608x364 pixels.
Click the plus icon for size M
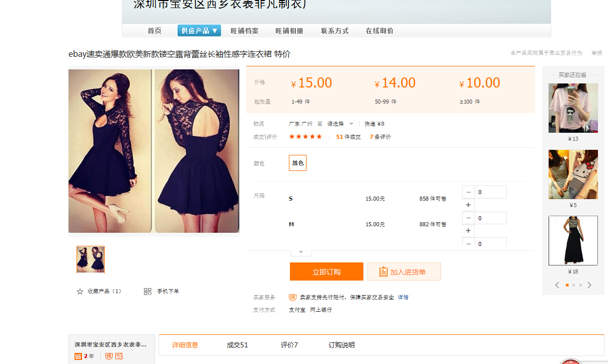(x=468, y=231)
